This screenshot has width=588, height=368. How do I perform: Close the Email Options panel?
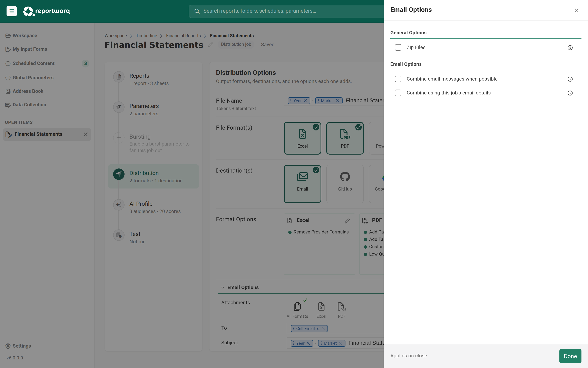point(577,10)
